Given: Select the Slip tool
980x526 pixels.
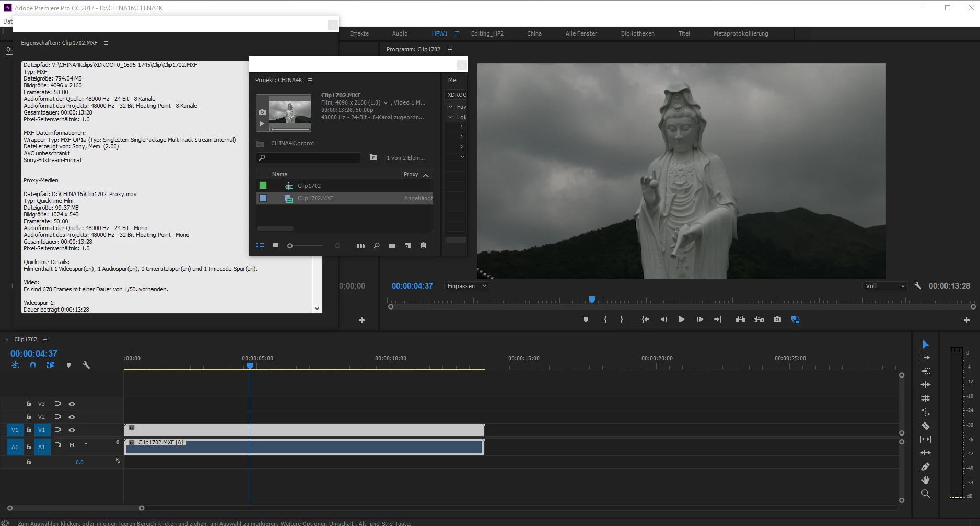Looking at the screenshot, I should click(x=926, y=439).
